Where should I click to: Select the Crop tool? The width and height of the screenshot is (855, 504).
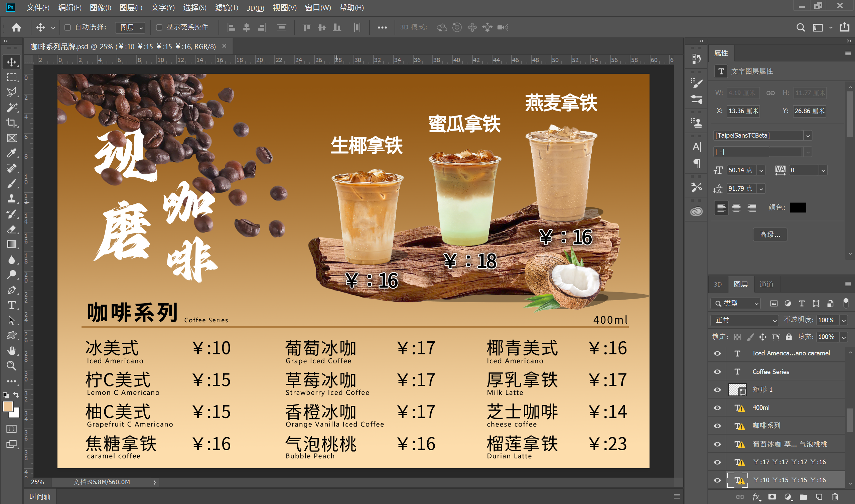tap(12, 123)
